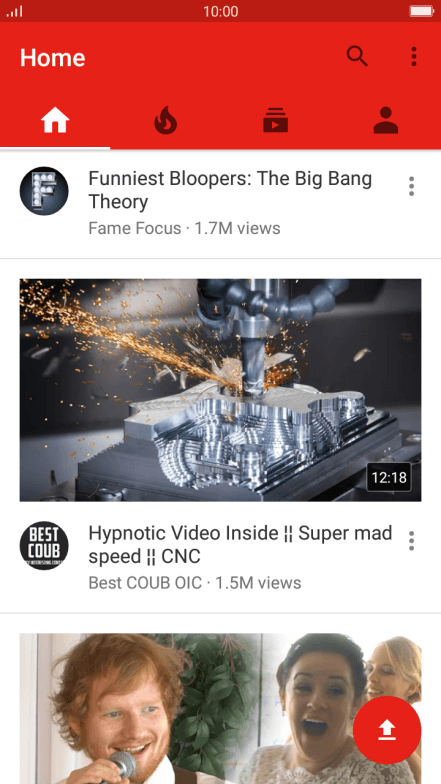Expand options for Big Bang Theory video
Image resolution: width=441 pixels, height=784 pixels.
[x=411, y=186]
